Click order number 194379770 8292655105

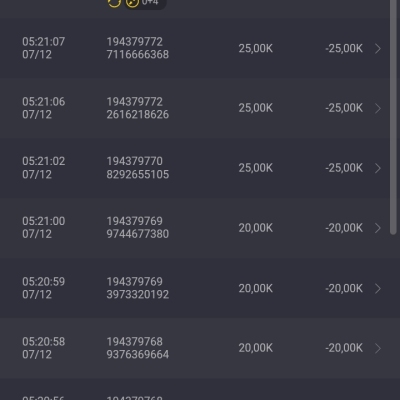(x=138, y=168)
